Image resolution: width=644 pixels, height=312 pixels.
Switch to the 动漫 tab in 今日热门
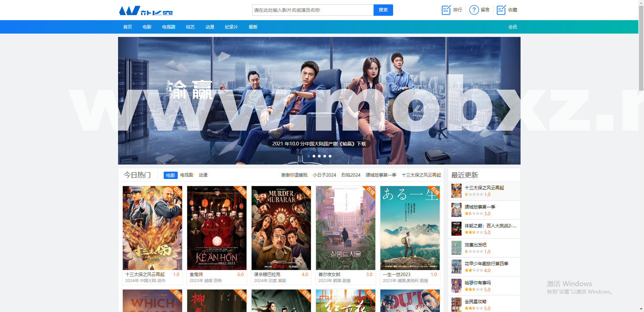203,175
